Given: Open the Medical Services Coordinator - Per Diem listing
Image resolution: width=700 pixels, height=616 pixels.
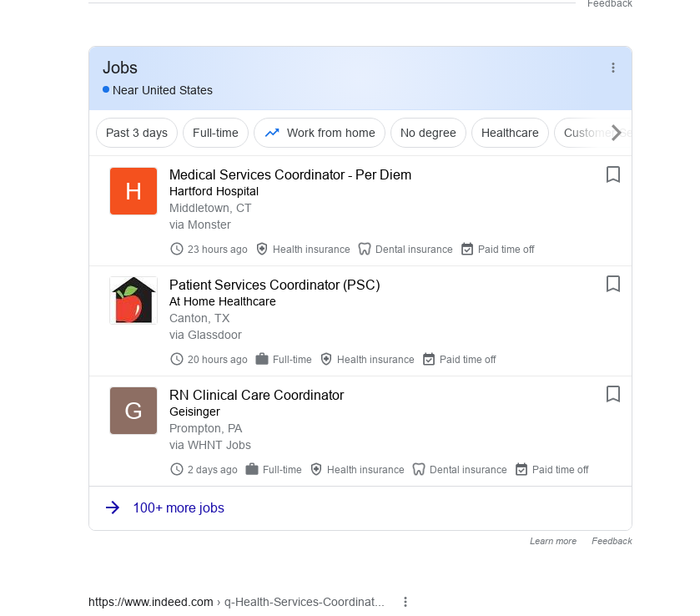Looking at the screenshot, I should (290, 174).
